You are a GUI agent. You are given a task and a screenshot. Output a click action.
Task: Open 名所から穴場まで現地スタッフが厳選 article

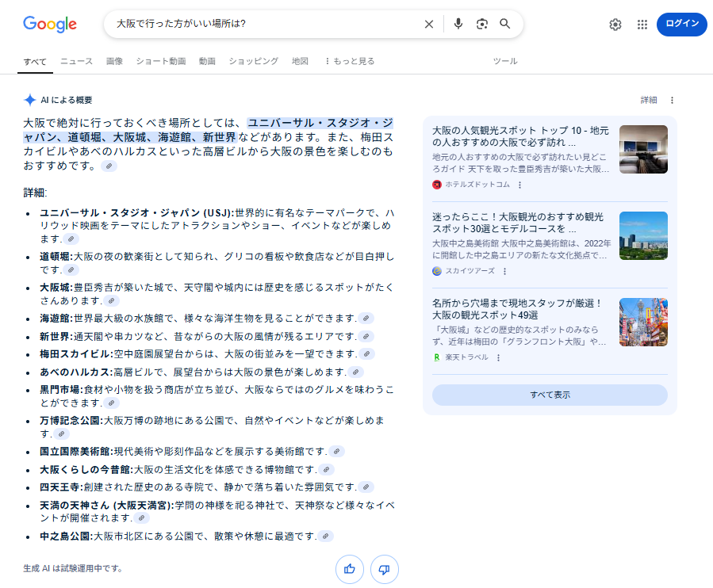point(516,309)
